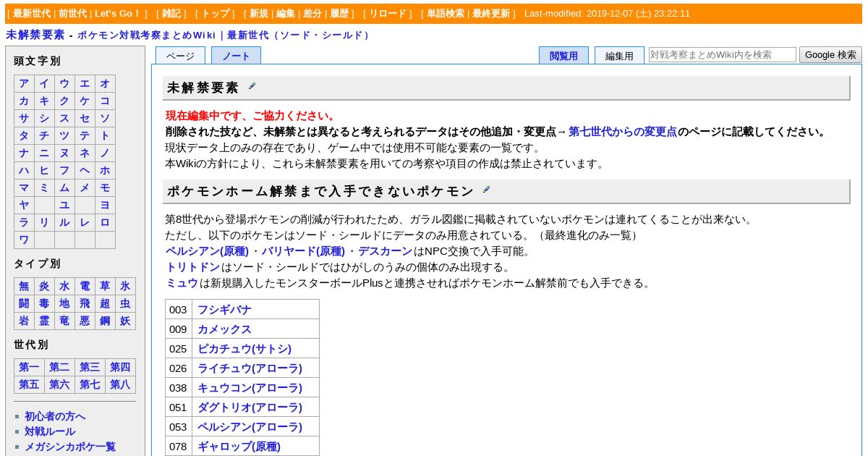Screen dimensions: 868x456
Task: Open the 第四 generation link
Action: click(x=120, y=367)
